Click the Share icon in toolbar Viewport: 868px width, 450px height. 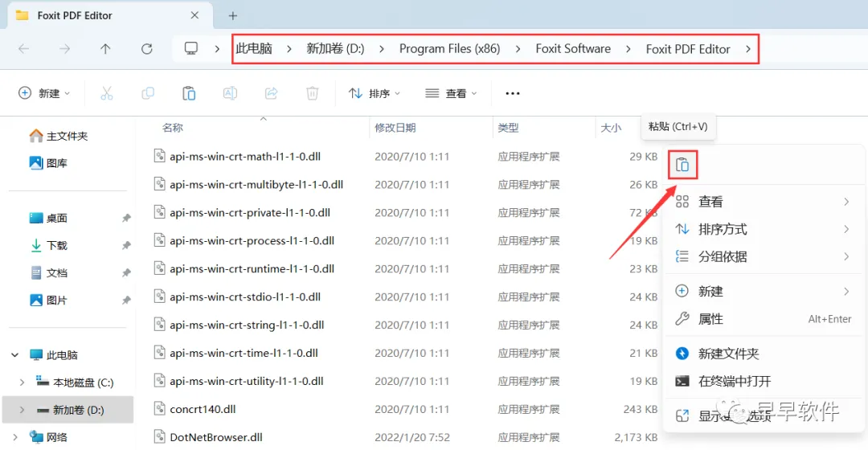272,93
